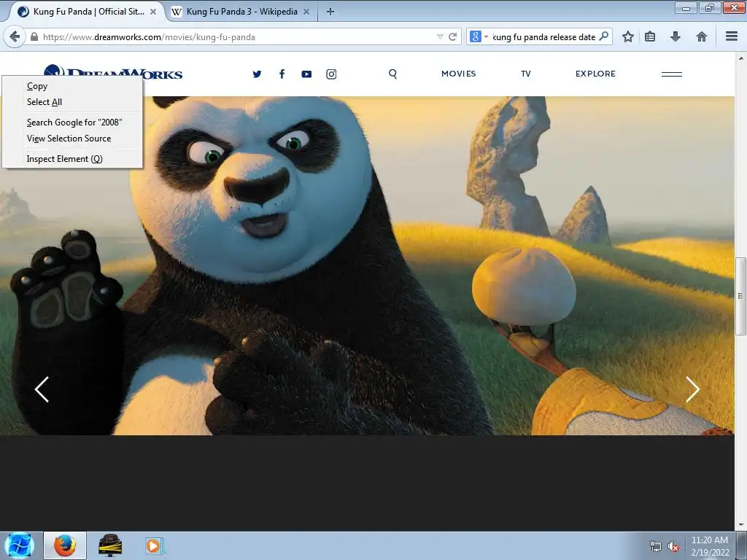Click the search magnifier in search box

coord(603,36)
